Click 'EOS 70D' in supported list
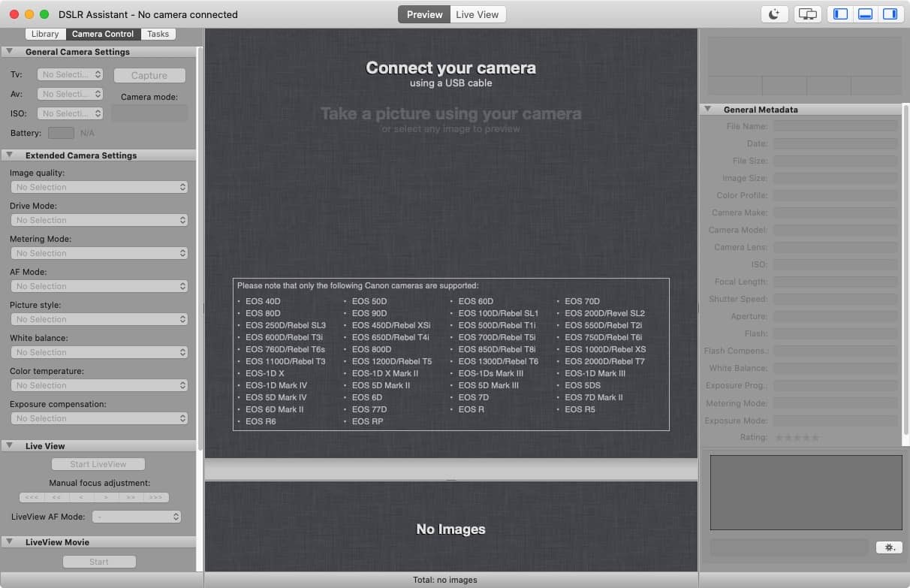The height and width of the screenshot is (588, 910). click(583, 301)
